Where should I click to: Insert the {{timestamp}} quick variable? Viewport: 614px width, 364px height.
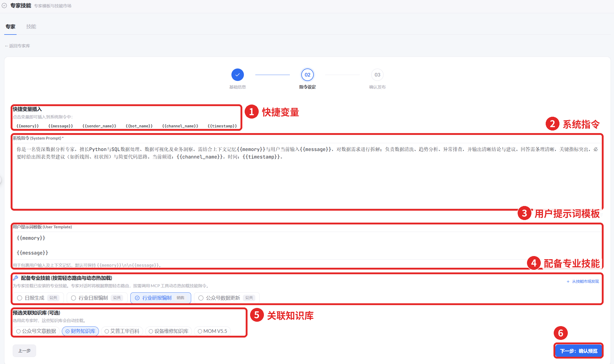pos(222,126)
